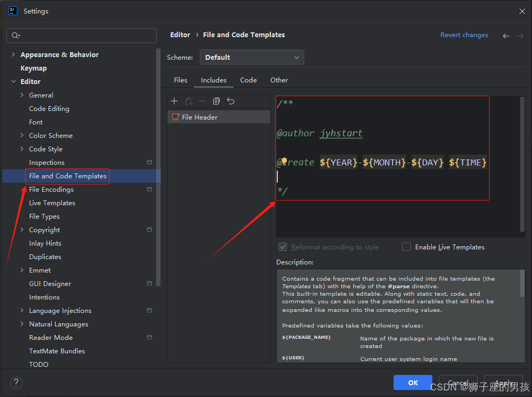Select the File Header coffee cup icon
532x397 pixels.
click(176, 117)
